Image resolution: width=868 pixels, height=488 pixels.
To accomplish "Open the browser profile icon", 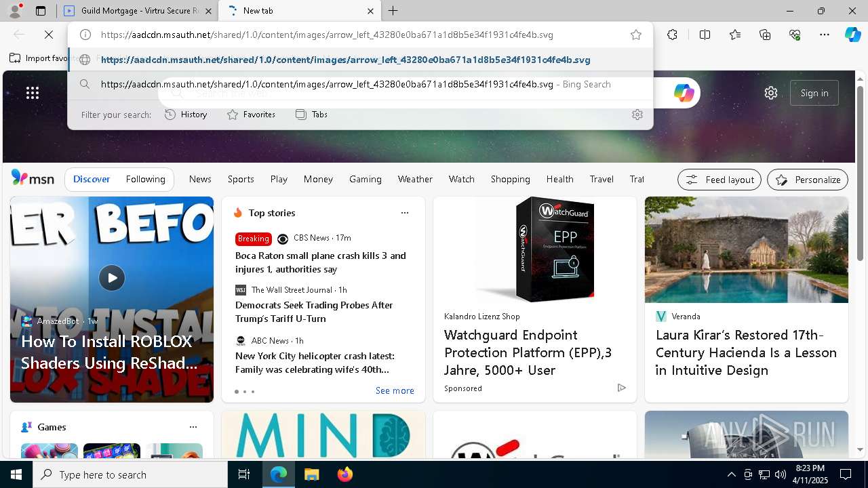I will (15, 11).
